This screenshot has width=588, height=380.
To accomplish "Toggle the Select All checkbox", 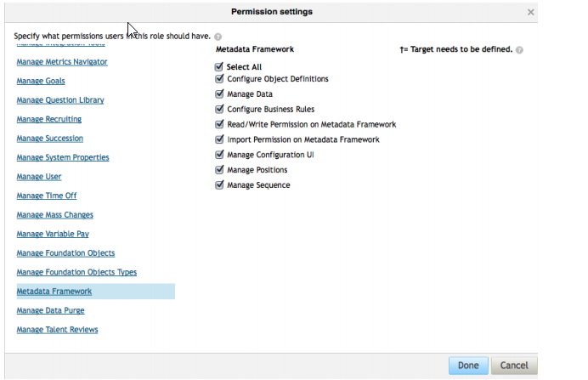I will [219, 67].
